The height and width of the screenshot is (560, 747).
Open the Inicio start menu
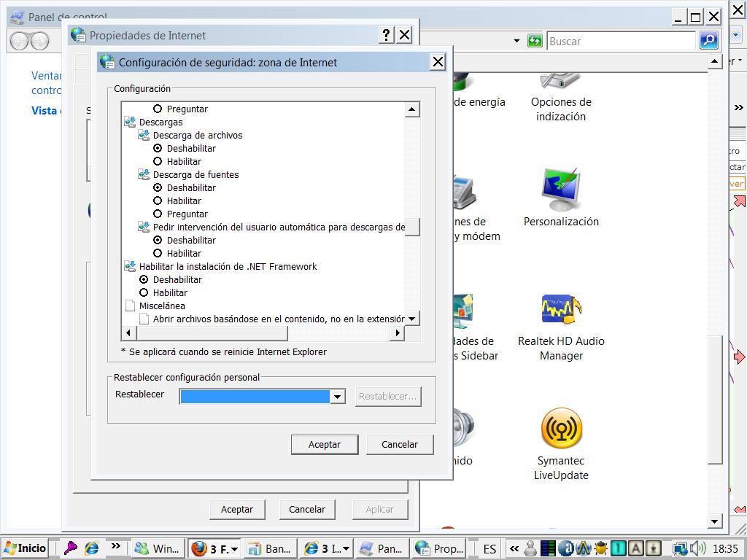pyautogui.click(x=25, y=548)
